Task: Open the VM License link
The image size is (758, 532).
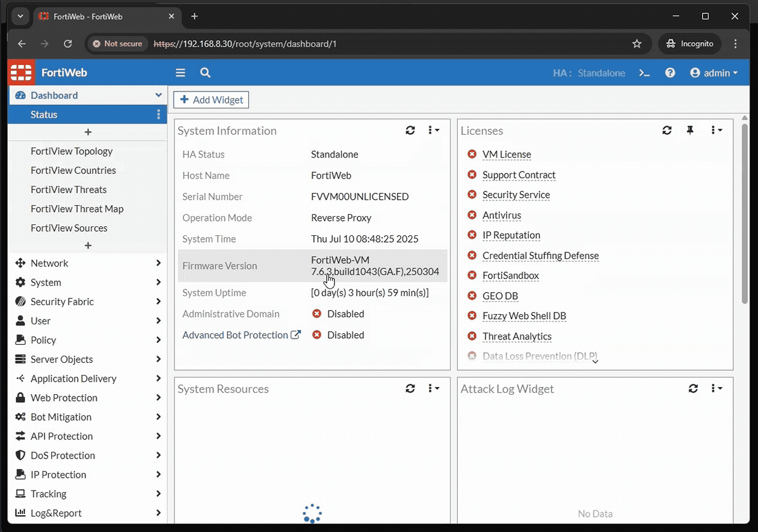Action: click(507, 154)
